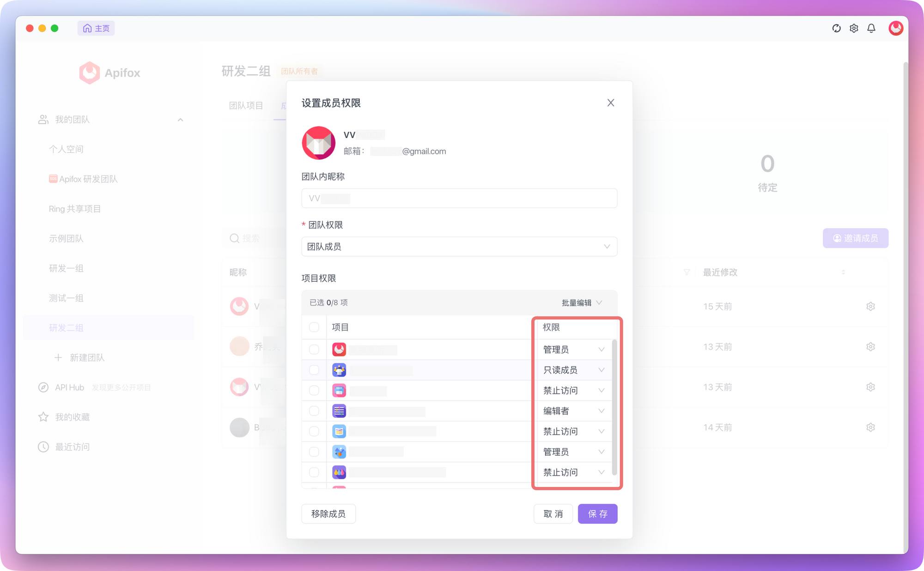Open permission dropdown for first project (管理员)
This screenshot has width=924, height=571.
[573, 349]
